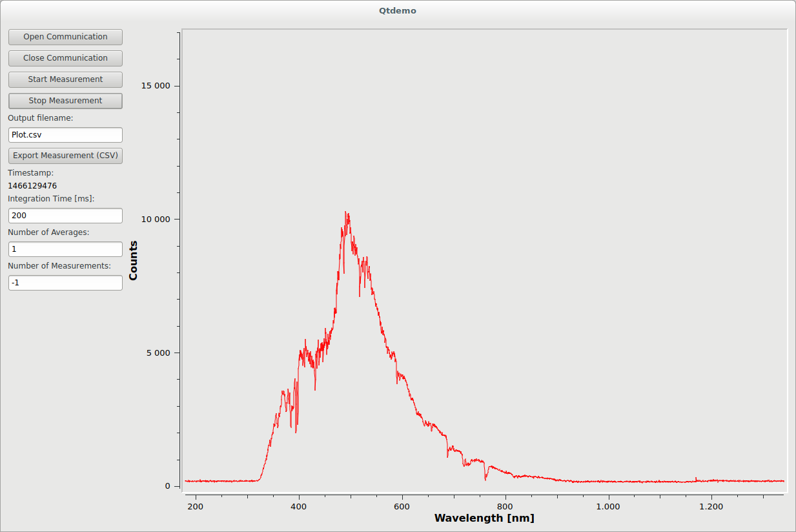Click the 800 tick label on wavelength axis
The image size is (796, 532).
point(505,507)
